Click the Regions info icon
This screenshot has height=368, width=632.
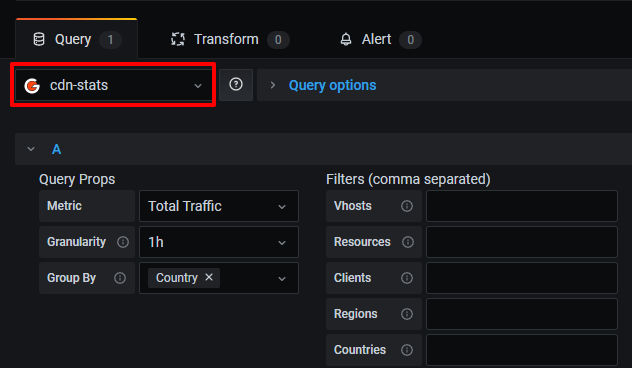tap(407, 314)
